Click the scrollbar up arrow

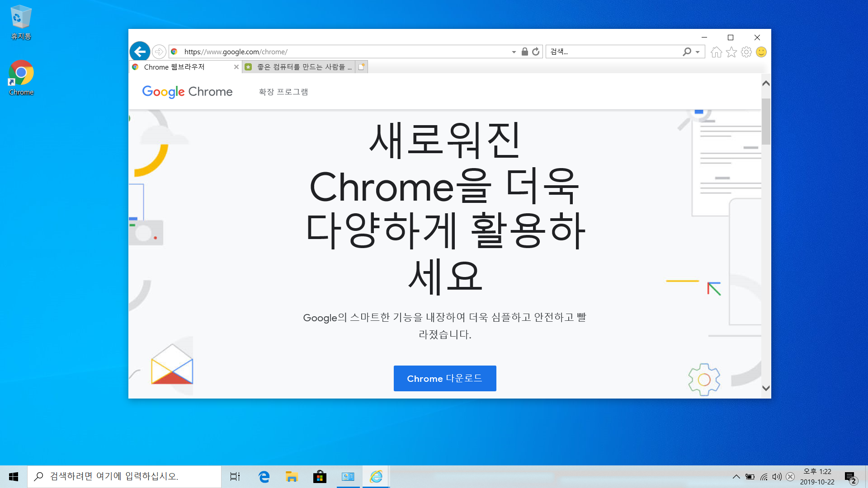[766, 83]
